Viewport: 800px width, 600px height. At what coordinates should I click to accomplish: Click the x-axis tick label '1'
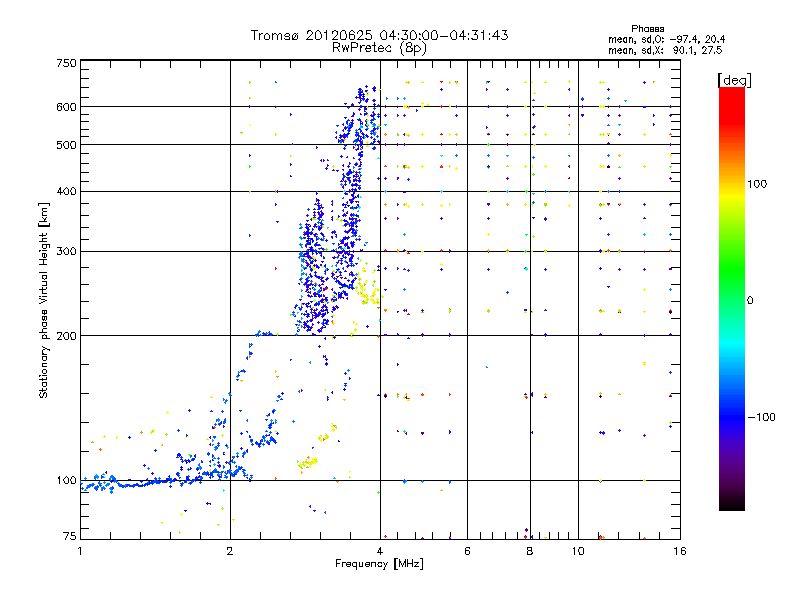pyautogui.click(x=80, y=551)
